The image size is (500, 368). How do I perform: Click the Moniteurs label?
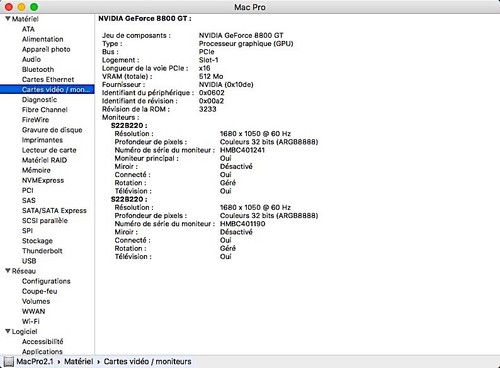coord(121,117)
